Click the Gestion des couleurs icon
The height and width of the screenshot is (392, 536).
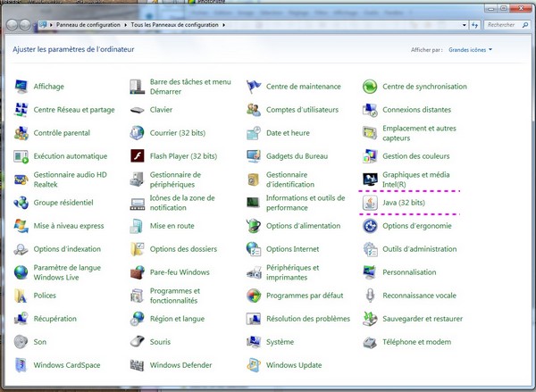click(x=370, y=156)
